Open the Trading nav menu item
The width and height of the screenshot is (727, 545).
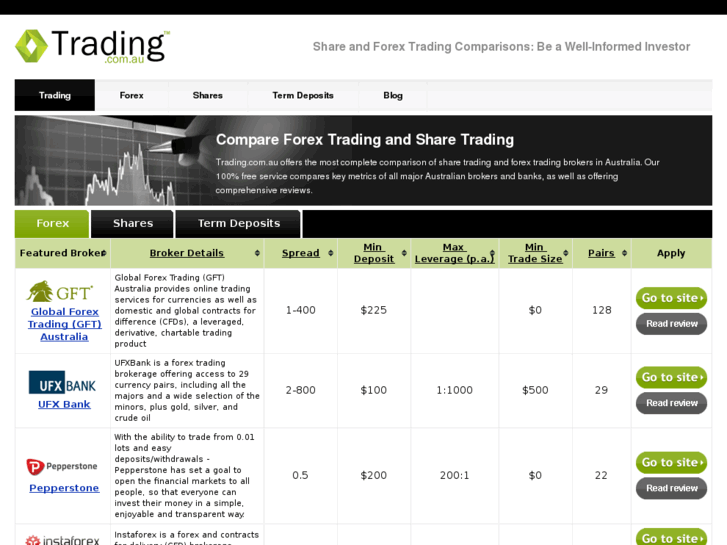[x=55, y=95]
